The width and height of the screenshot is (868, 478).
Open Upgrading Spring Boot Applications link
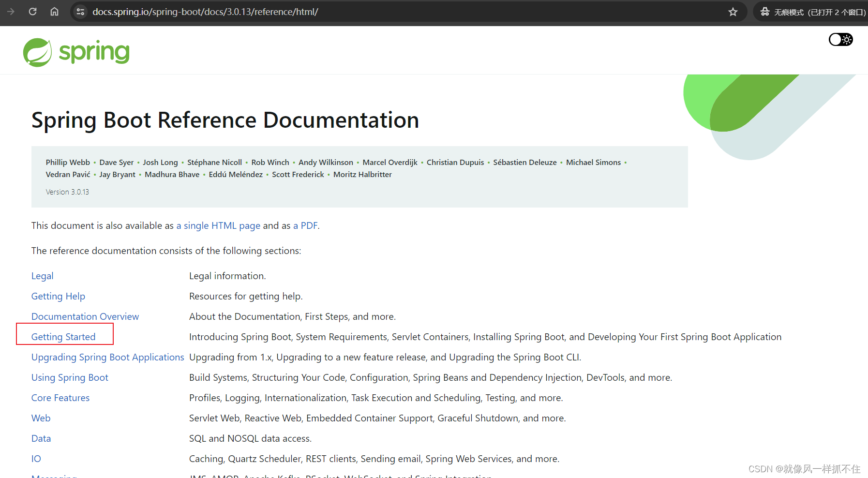[x=108, y=357]
